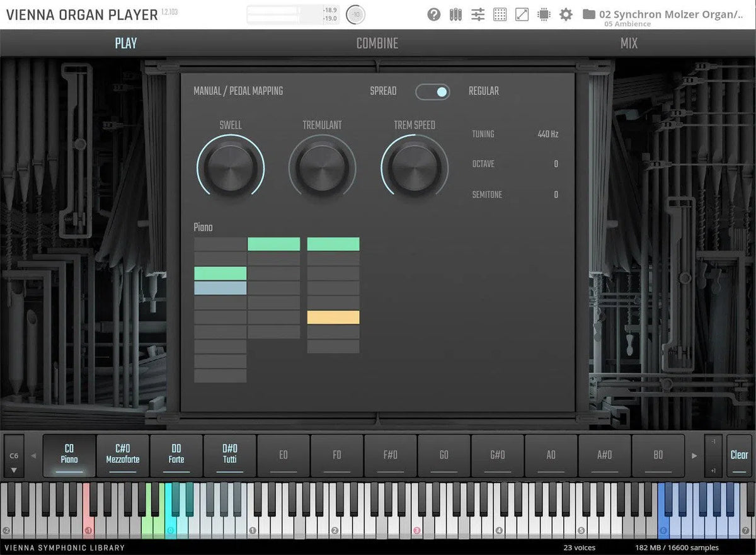Toggle the yellow highlighted stop in third column

333,318
